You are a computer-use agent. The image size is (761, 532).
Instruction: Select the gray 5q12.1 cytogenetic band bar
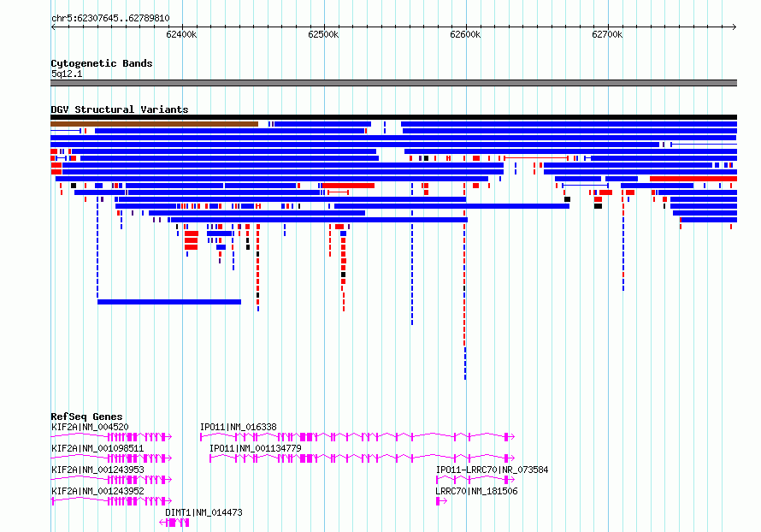(393, 83)
